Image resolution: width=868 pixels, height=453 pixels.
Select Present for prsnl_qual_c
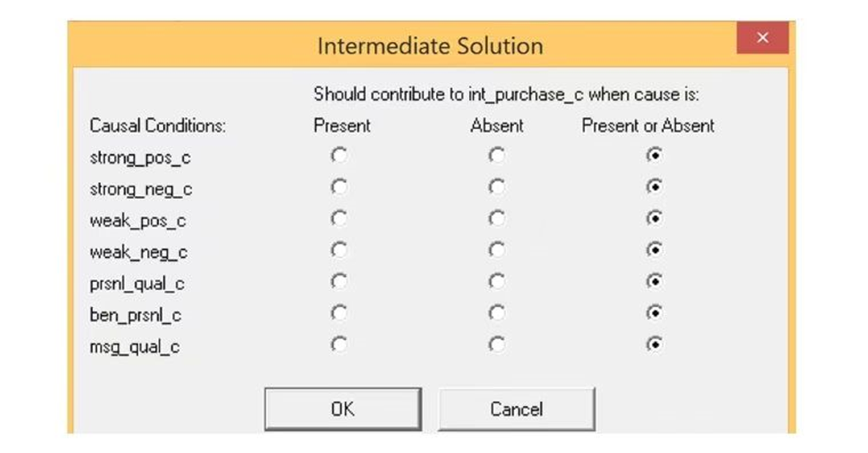point(339,281)
